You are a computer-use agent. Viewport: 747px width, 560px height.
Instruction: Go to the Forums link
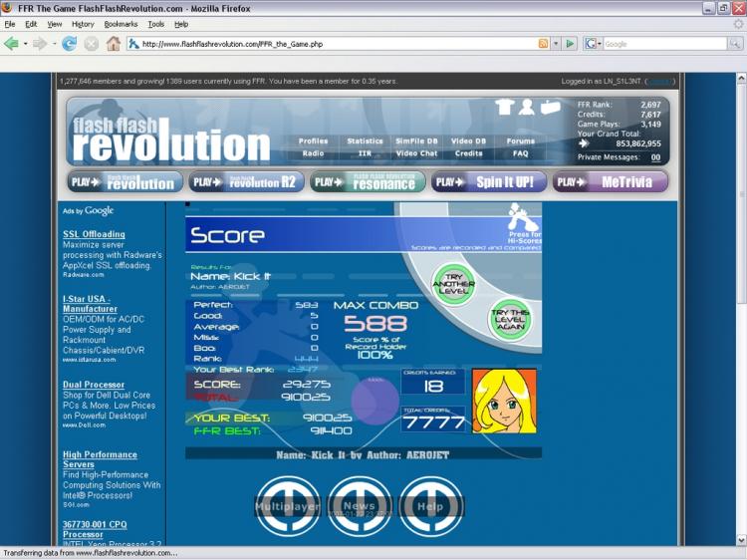[x=520, y=141]
